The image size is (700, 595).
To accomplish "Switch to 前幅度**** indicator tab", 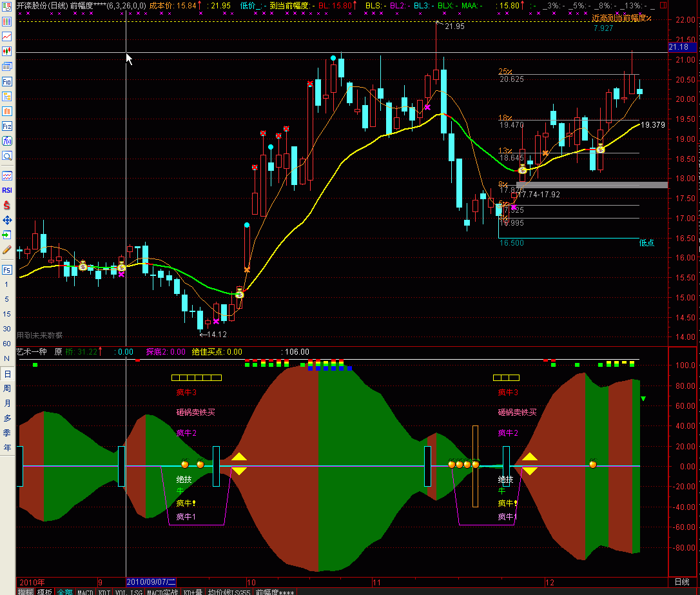I will pos(275,592).
